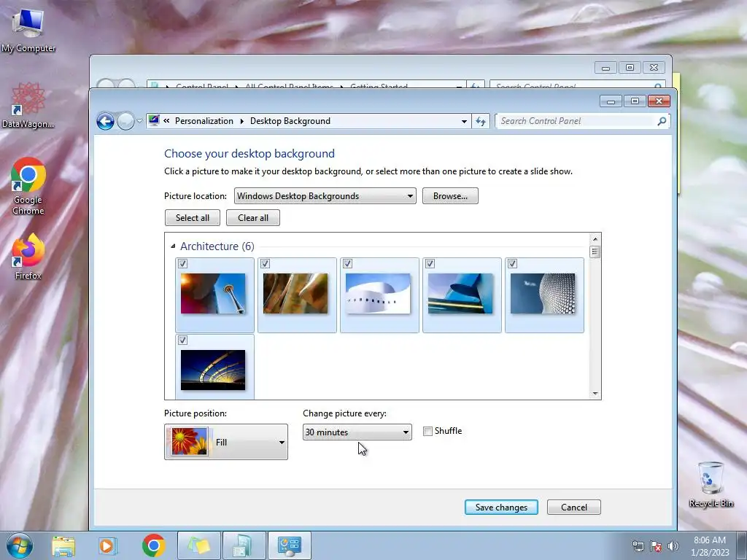The width and height of the screenshot is (747, 560).
Task: Open the Picture position Fill dropdown
Action: tap(226, 442)
